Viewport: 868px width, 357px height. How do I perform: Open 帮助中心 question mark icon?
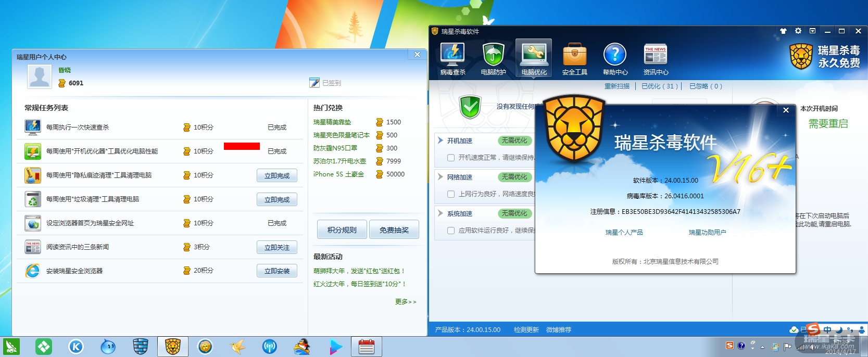point(615,59)
